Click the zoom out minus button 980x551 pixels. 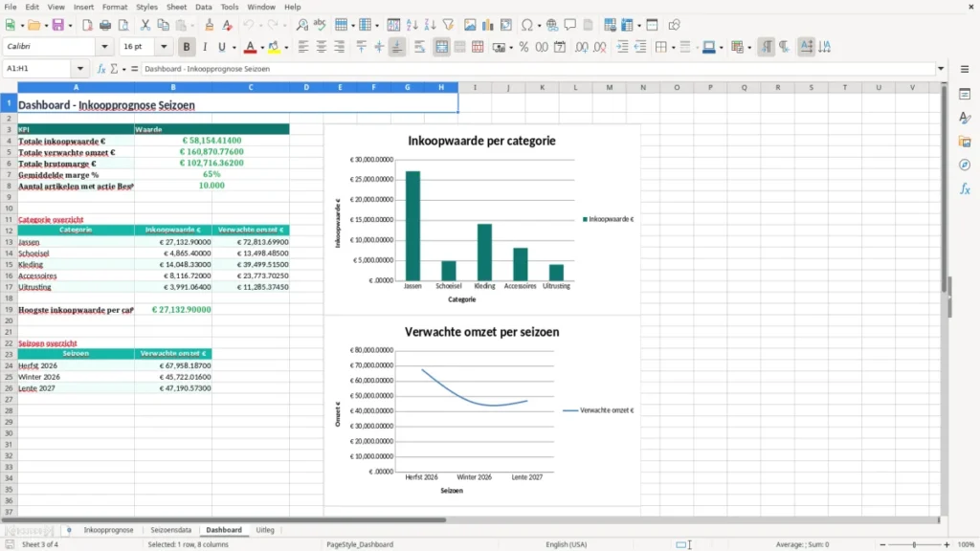pos(882,544)
